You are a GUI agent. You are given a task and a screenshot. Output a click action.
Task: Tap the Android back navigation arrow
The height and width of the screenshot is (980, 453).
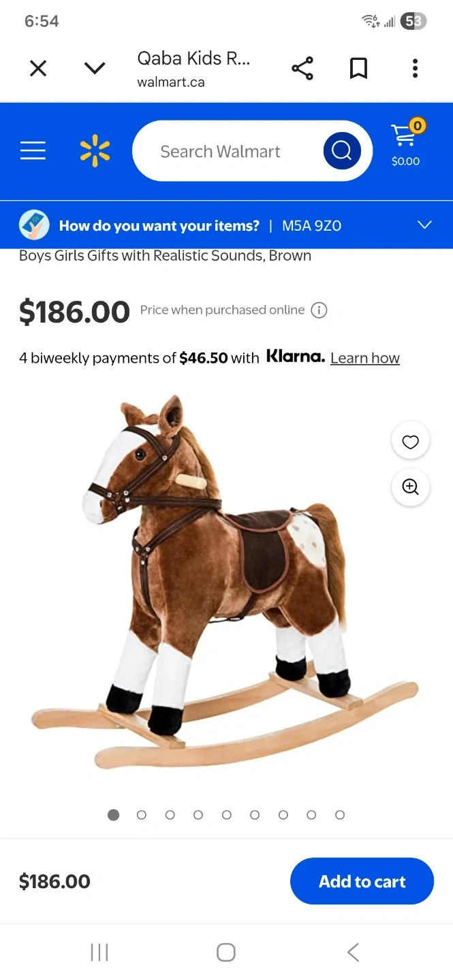pos(353,952)
